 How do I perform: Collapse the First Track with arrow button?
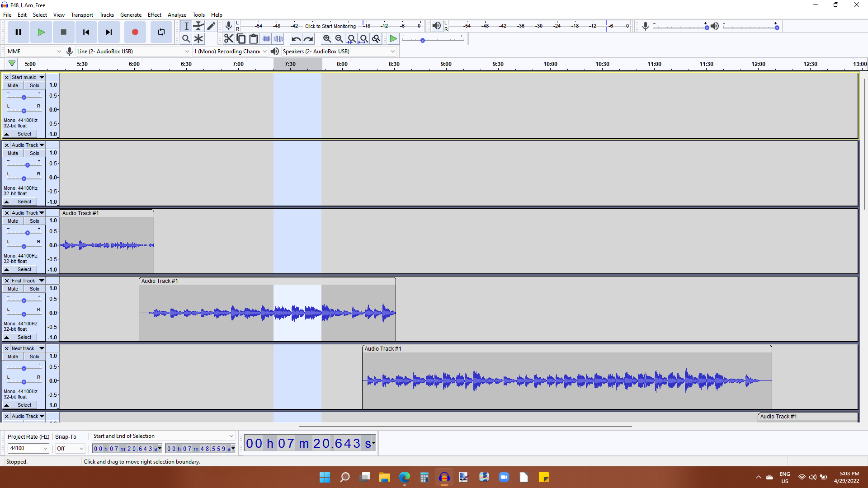coord(7,337)
